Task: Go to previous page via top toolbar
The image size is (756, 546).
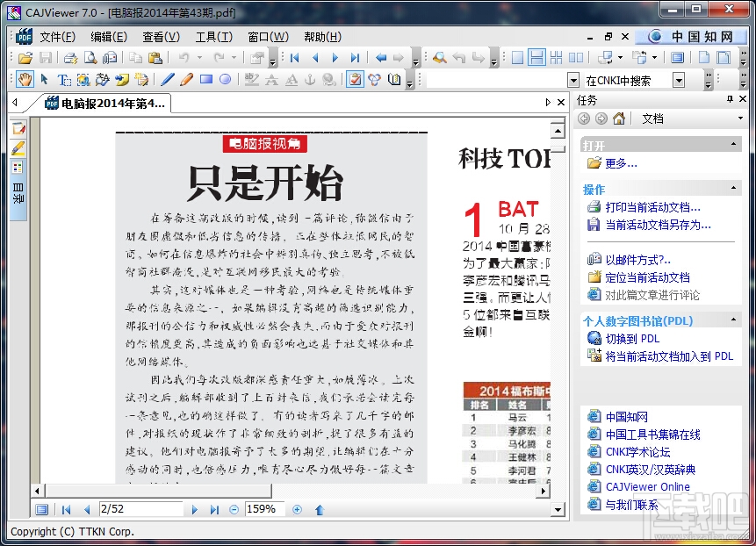Action: pos(315,58)
